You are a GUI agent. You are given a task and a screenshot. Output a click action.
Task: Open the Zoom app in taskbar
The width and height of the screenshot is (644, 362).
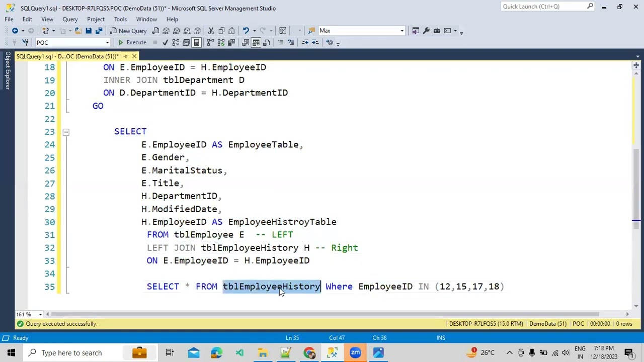355,352
